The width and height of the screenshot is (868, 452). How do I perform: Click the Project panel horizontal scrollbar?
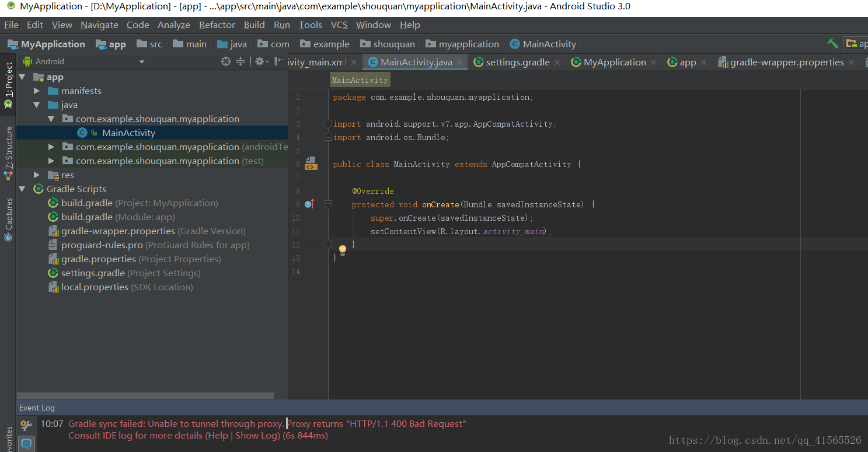[x=145, y=395]
